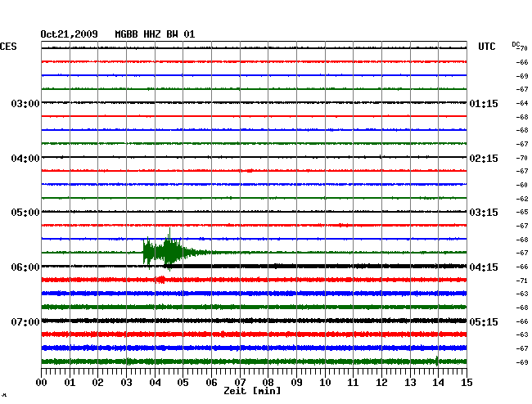Select minute 08 on the time axis
532x404 pixels.
[268, 382]
